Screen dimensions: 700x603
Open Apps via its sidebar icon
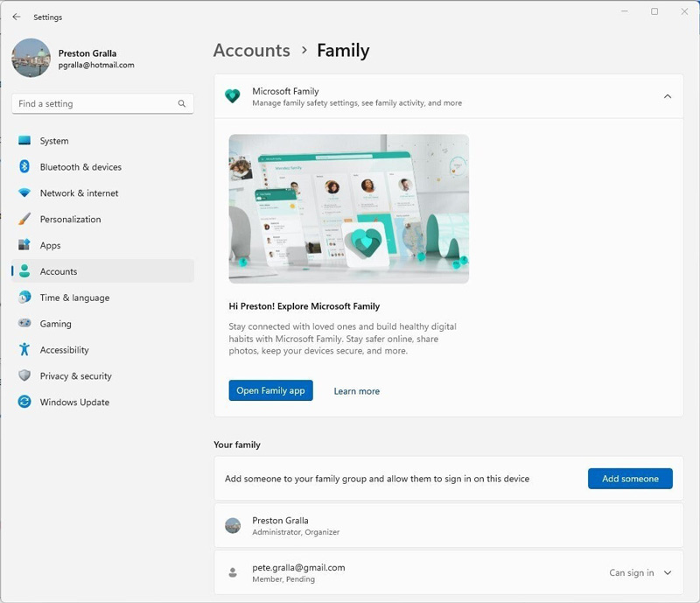point(24,246)
